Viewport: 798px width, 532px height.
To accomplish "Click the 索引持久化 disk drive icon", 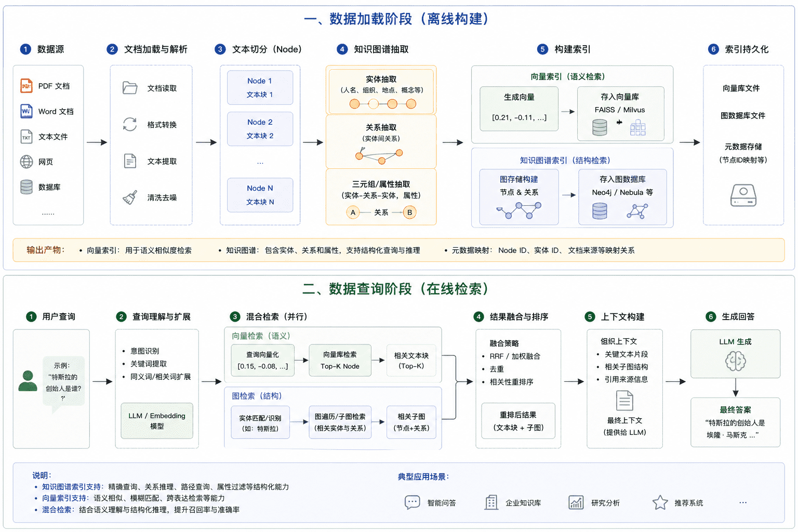I will [x=743, y=195].
